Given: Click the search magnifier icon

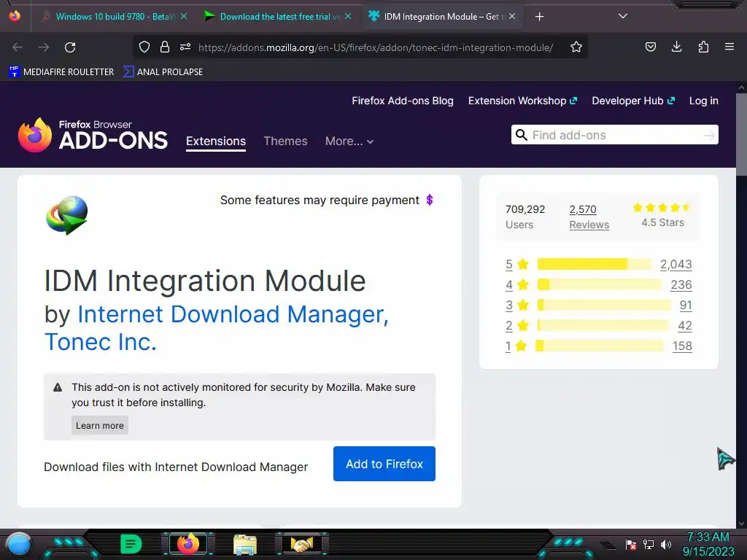Looking at the screenshot, I should [x=522, y=135].
